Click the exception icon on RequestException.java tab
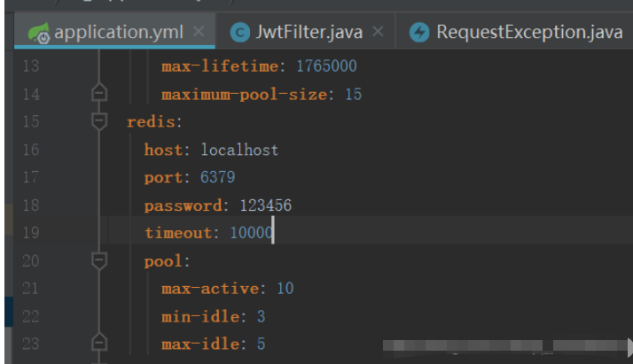633x364 pixels. (418, 34)
